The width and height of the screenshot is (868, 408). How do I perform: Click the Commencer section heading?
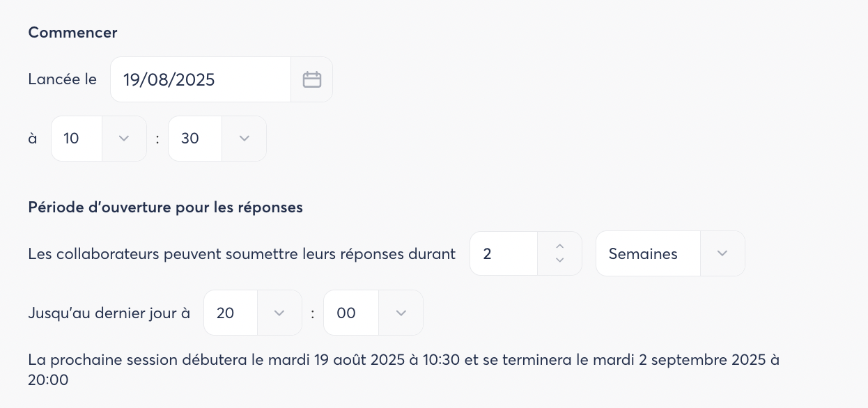72,33
